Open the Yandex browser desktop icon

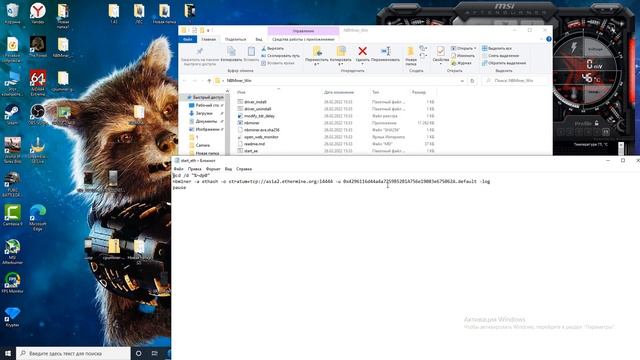[38, 13]
